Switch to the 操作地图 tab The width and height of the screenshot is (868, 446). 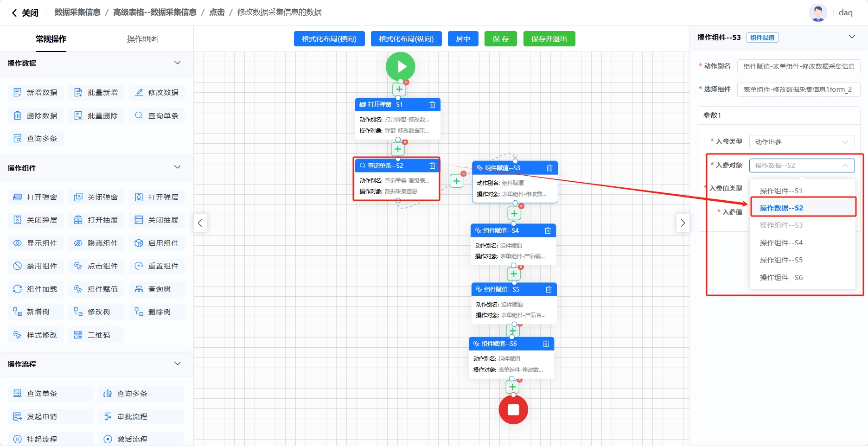point(142,39)
